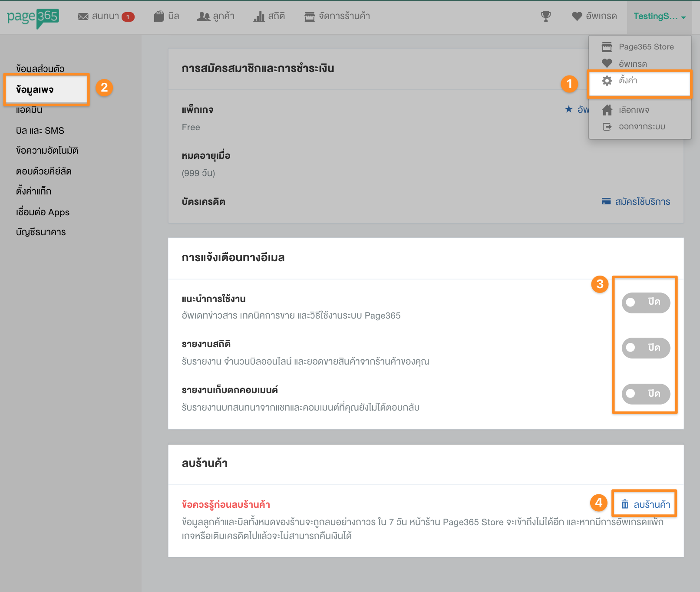Click the สมัครใช้บริการ credit card link
The height and width of the screenshot is (592, 700).
tap(637, 202)
